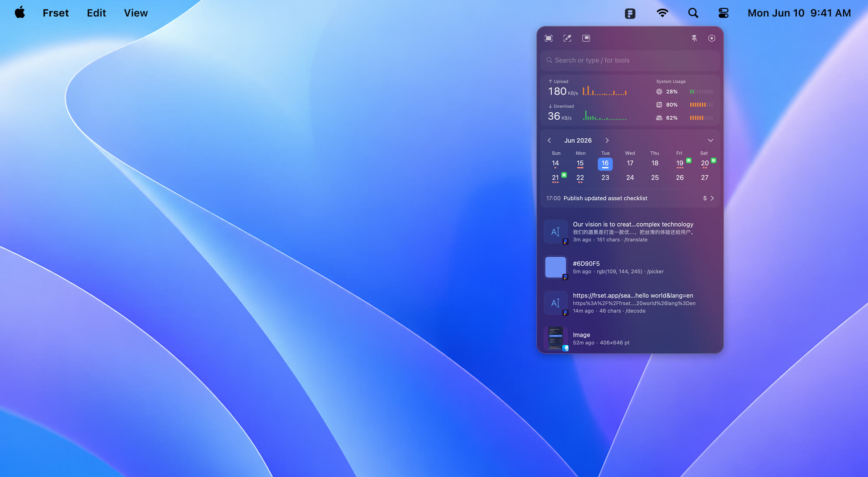The height and width of the screenshot is (477, 868).
Task: Open the Frset app menu
Action: [56, 13]
